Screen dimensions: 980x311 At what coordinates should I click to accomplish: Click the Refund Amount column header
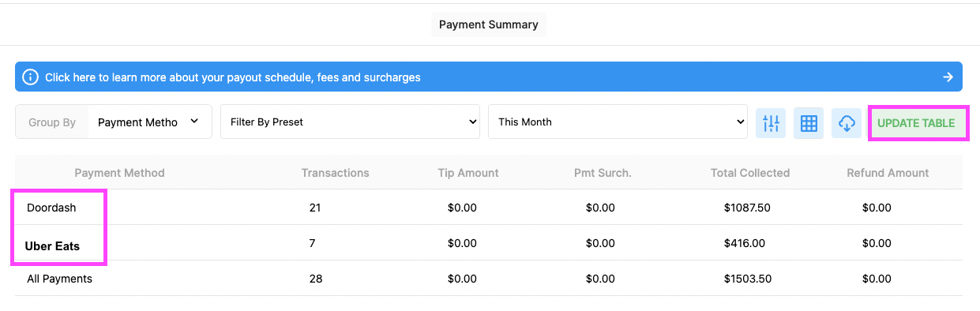(x=888, y=172)
